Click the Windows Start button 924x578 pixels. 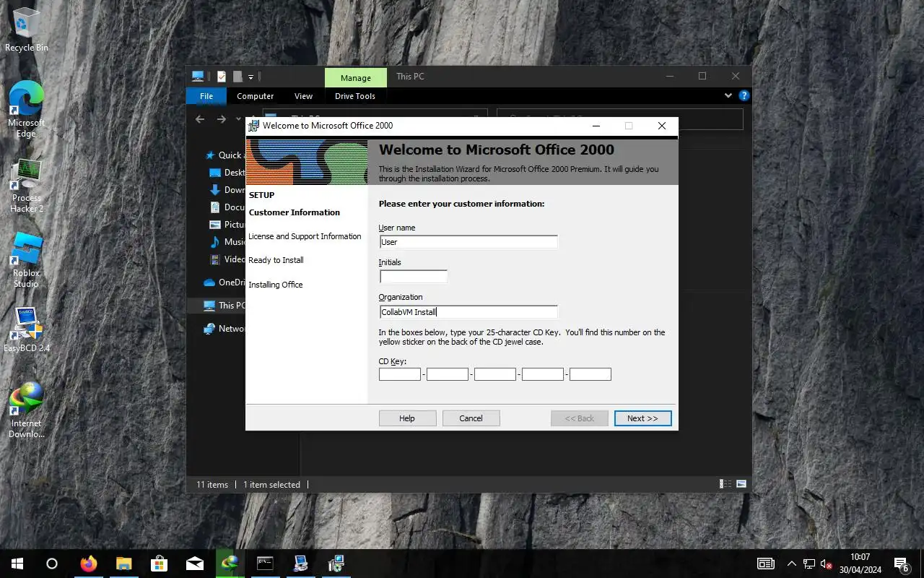click(x=17, y=564)
